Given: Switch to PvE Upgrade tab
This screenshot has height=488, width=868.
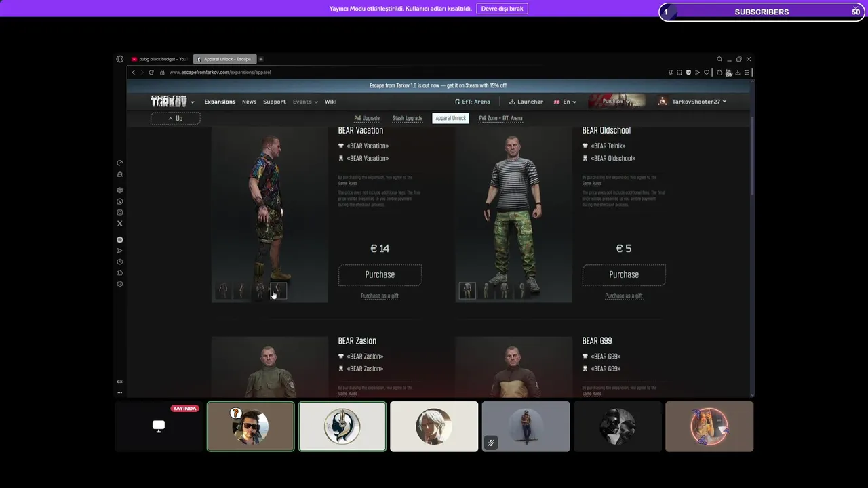Looking at the screenshot, I should coord(367,118).
